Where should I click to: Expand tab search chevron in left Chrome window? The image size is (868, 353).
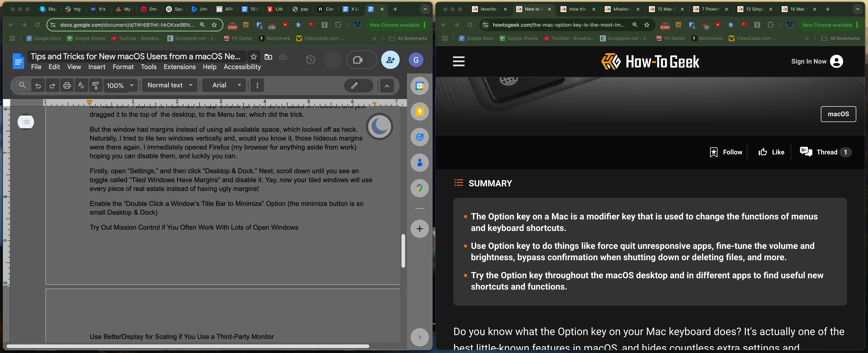tap(425, 9)
